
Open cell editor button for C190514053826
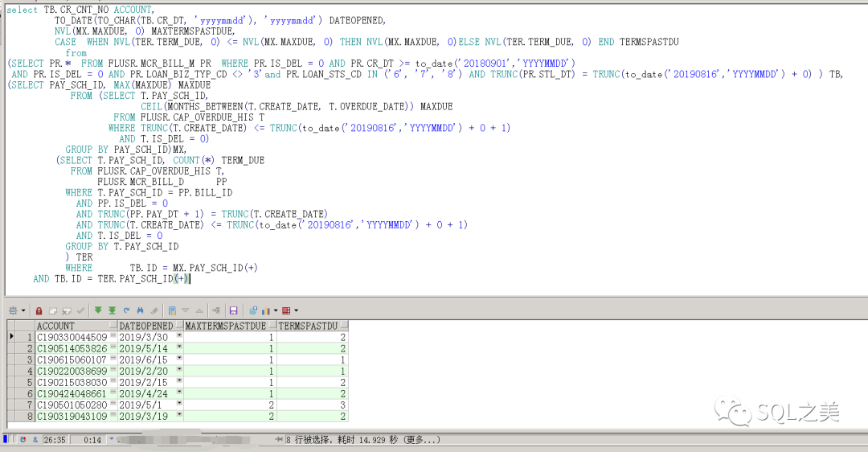point(113,347)
